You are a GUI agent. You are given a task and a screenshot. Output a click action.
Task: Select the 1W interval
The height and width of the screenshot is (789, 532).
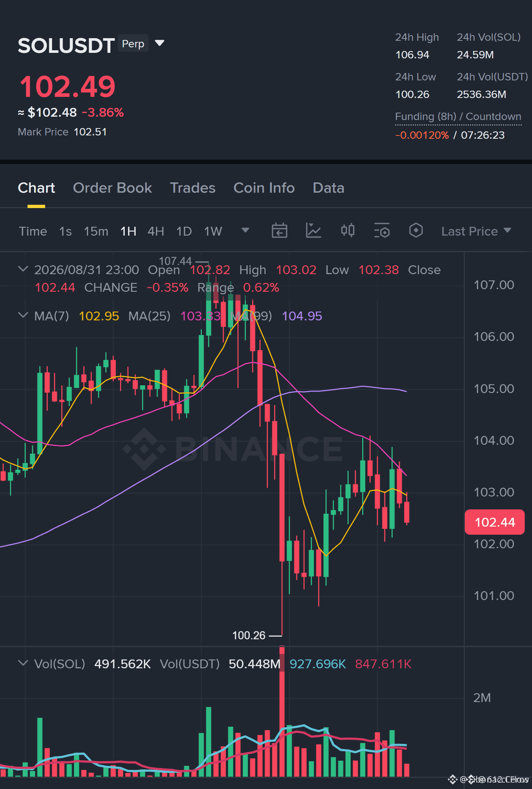coord(213,231)
